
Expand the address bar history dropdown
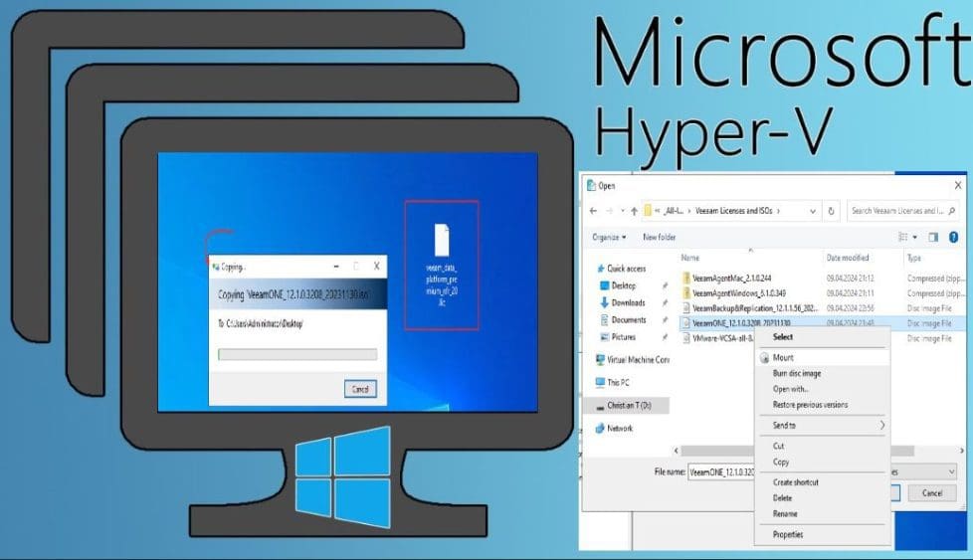(x=813, y=211)
